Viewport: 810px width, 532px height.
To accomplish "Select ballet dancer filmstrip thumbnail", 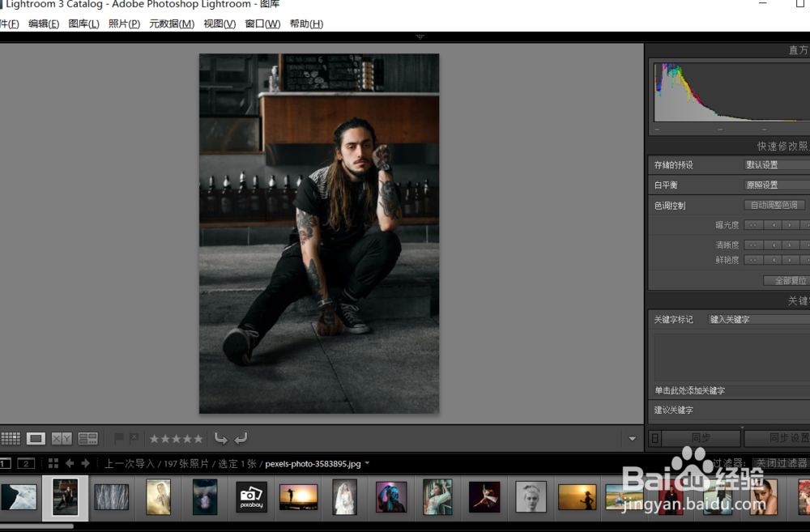I will 484,497.
